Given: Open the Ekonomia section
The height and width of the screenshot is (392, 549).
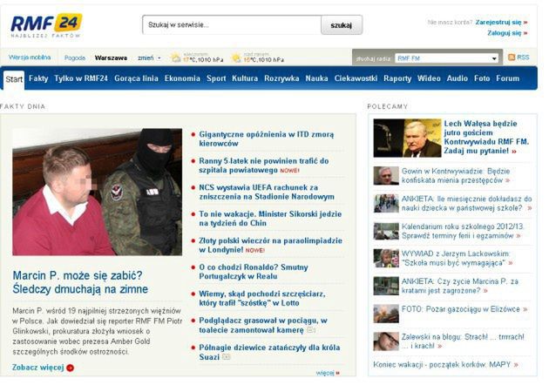Looking at the screenshot, I should pyautogui.click(x=182, y=78).
